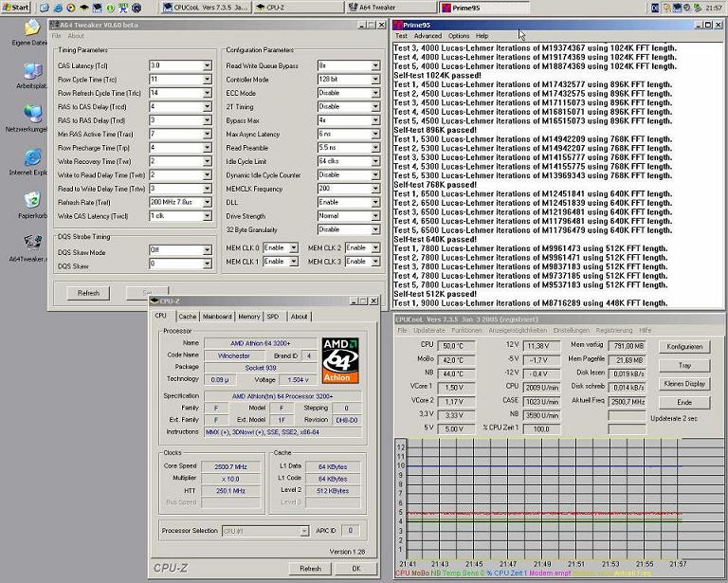This screenshot has width=728, height=583.
Task: Switch to the CPU-Z taskbar button
Action: click(x=298, y=7)
